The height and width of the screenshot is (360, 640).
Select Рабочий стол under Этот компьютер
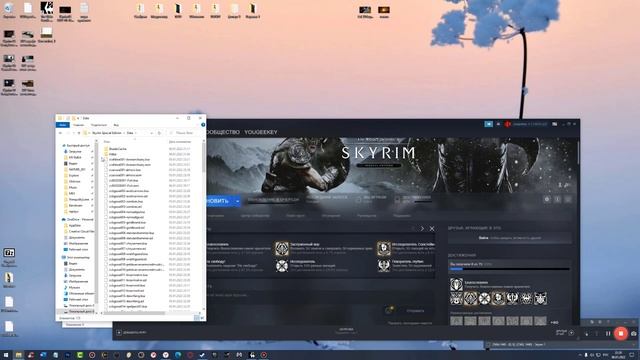pyautogui.click(x=78, y=300)
